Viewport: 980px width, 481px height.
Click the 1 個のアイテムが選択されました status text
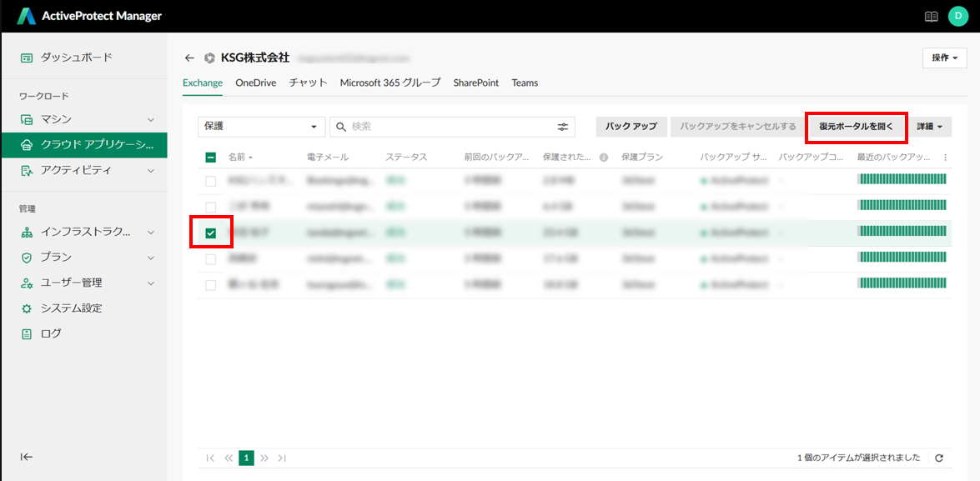pos(859,458)
